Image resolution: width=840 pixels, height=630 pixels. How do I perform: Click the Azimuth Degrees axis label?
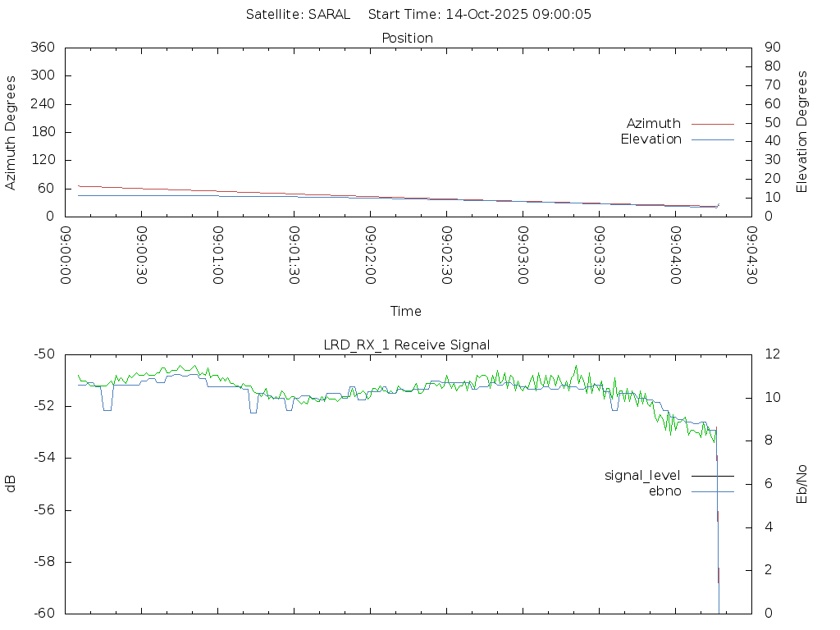(x=11, y=132)
